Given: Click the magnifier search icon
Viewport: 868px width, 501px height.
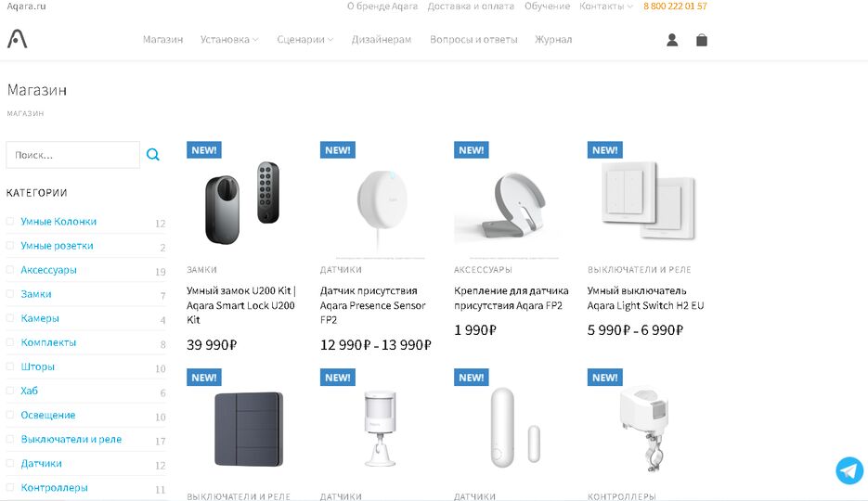Looking at the screenshot, I should point(153,155).
